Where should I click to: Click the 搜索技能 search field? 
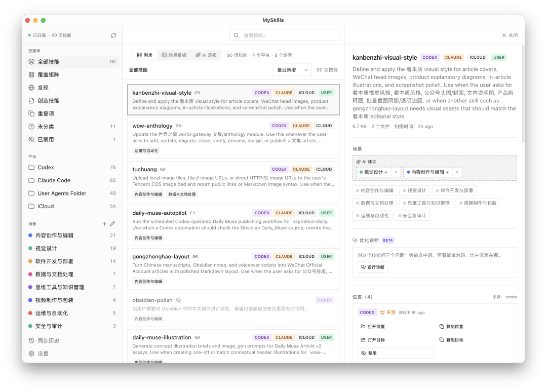tap(284, 35)
